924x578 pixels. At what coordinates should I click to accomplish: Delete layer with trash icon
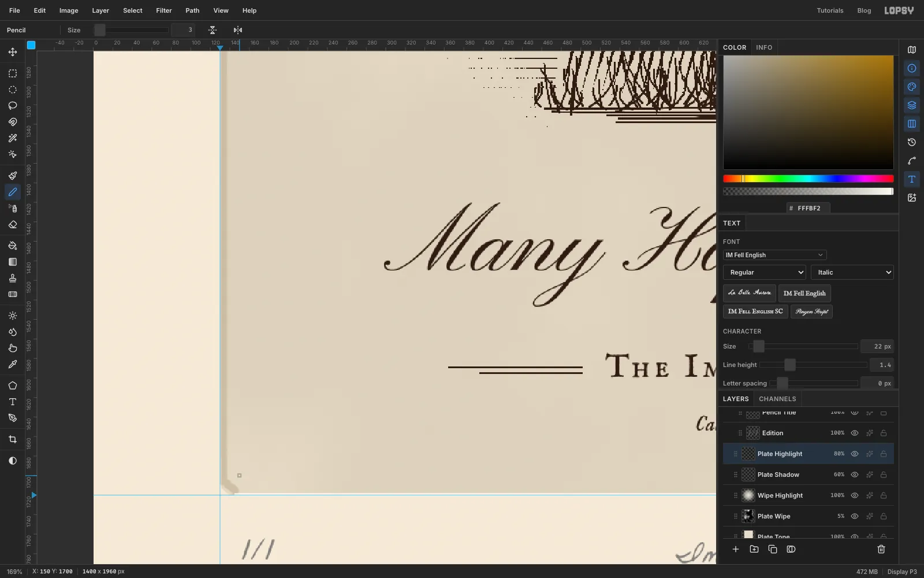click(x=881, y=549)
